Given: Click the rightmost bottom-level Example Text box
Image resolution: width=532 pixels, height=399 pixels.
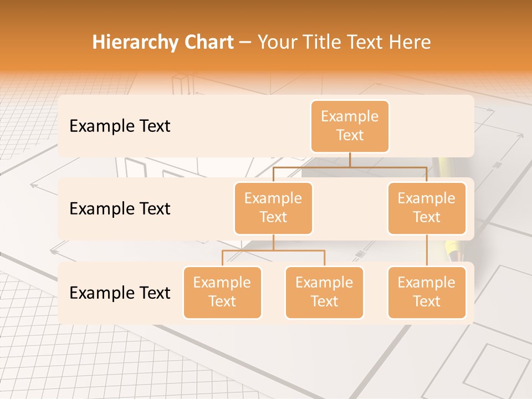Looking at the screenshot, I should (426, 293).
